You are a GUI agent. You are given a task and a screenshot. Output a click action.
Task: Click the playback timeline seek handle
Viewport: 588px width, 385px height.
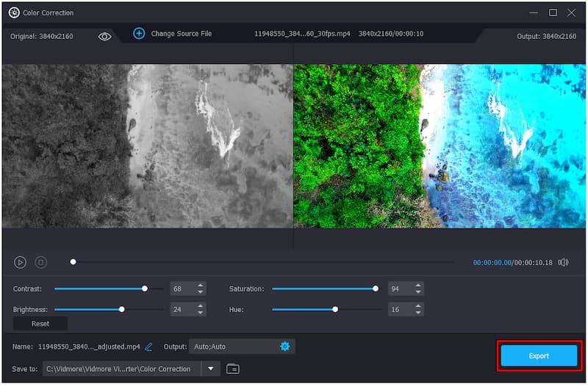tap(73, 262)
